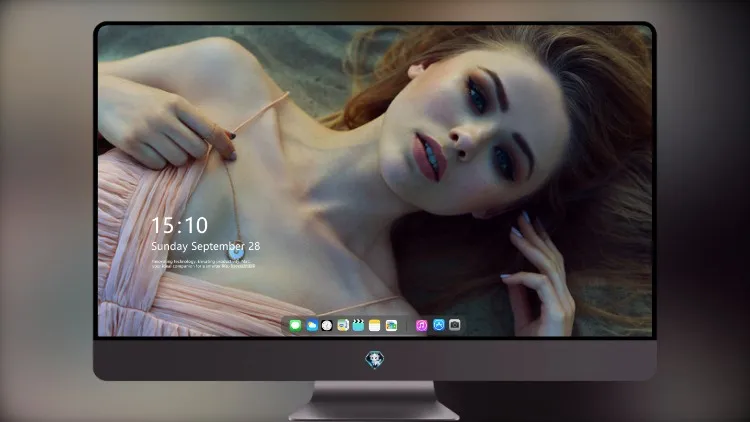750x422 pixels.
Task: Launch the Clock app from the dock
Action: pos(327,325)
